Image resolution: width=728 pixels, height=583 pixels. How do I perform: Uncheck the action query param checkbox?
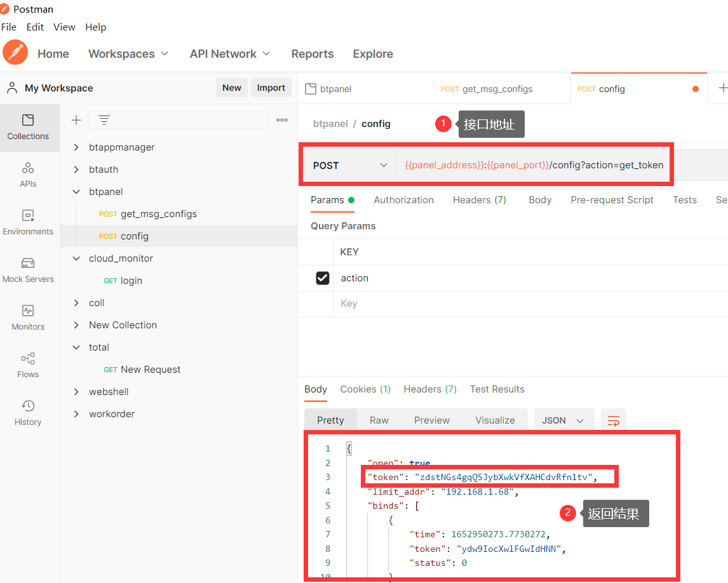click(323, 278)
